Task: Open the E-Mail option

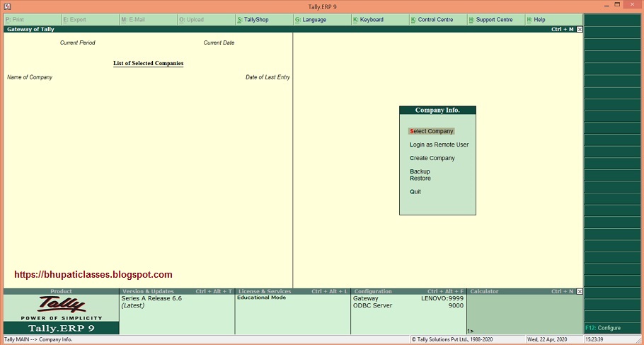Action: click(149, 19)
